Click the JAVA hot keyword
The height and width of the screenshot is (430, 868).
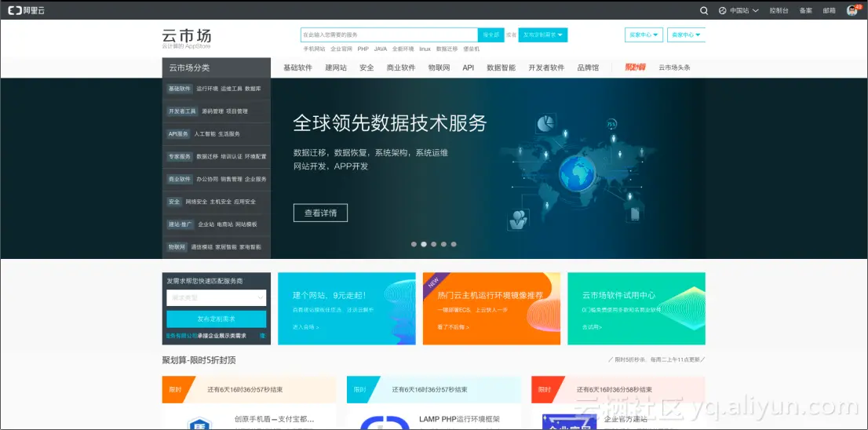[381, 49]
